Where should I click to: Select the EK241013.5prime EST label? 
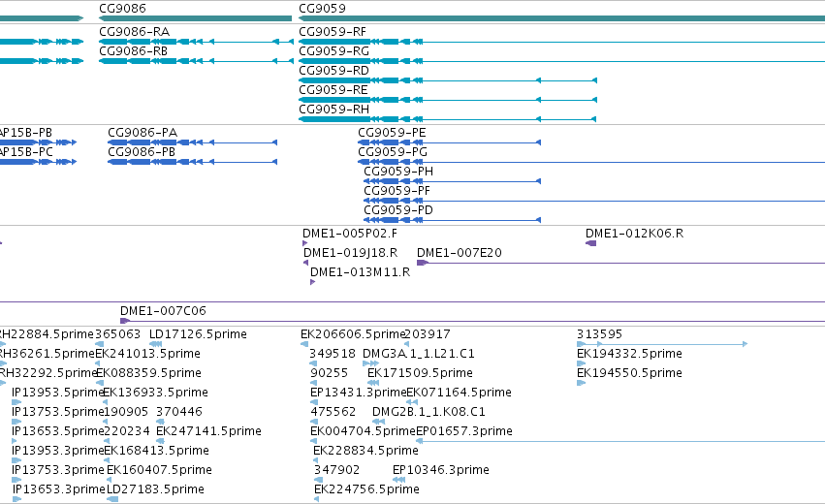tap(148, 354)
